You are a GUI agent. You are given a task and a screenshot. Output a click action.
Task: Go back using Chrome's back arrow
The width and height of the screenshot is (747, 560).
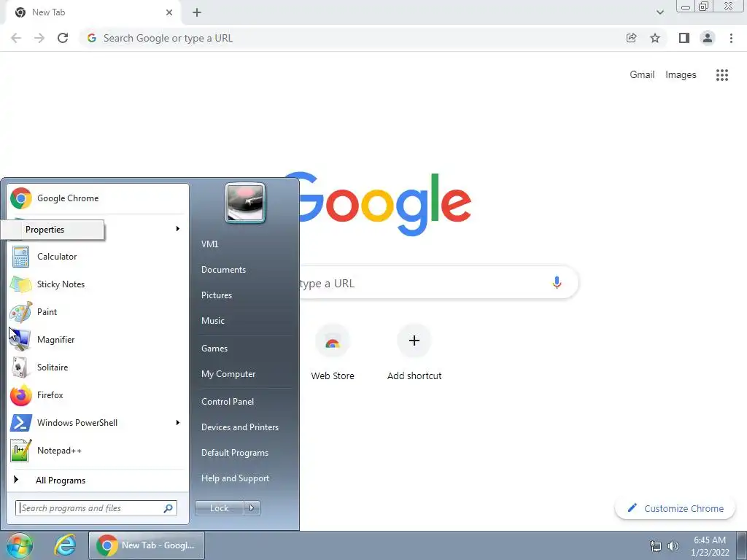[x=16, y=38]
